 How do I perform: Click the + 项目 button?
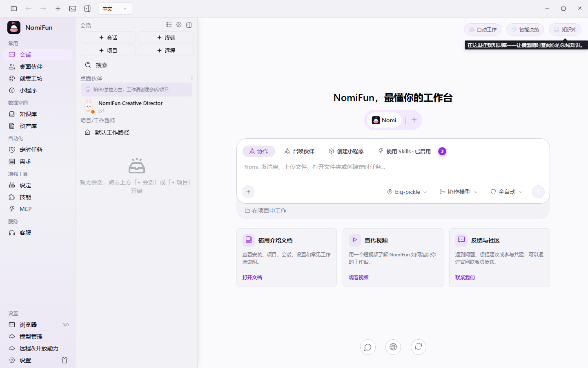108,50
